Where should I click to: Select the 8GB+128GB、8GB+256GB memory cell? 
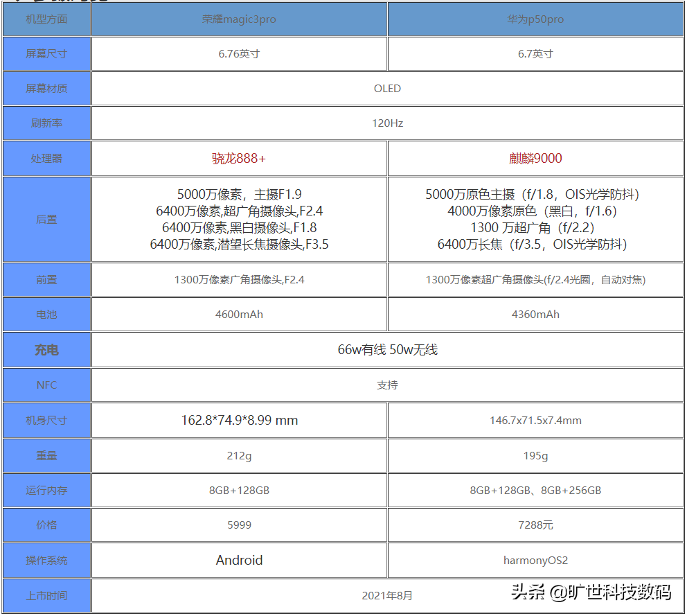(x=535, y=490)
